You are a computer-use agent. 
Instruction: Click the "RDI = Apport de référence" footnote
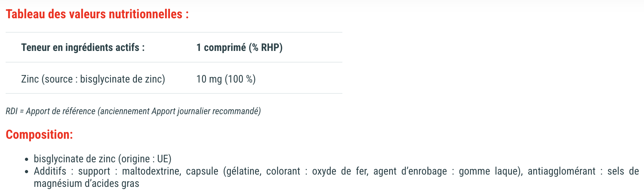point(50,111)
